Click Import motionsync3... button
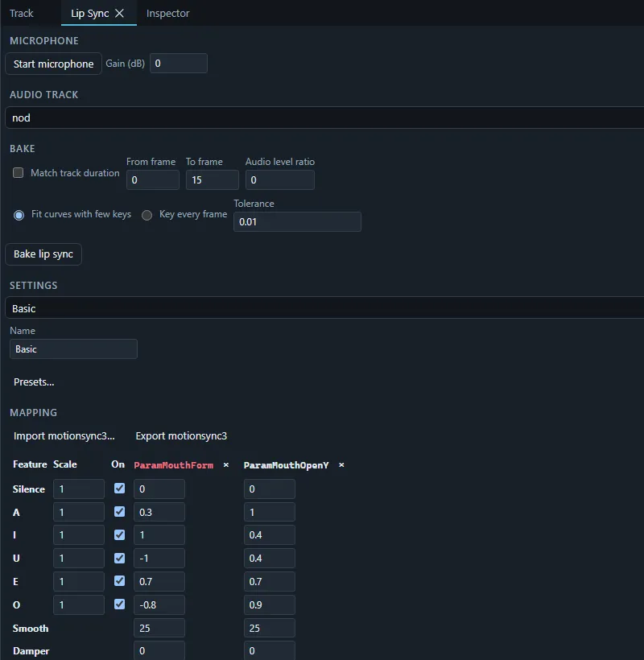644x660 pixels. pyautogui.click(x=64, y=435)
